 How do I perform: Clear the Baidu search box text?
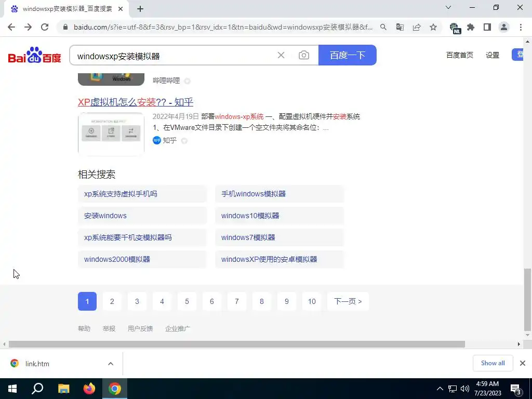[281, 55]
